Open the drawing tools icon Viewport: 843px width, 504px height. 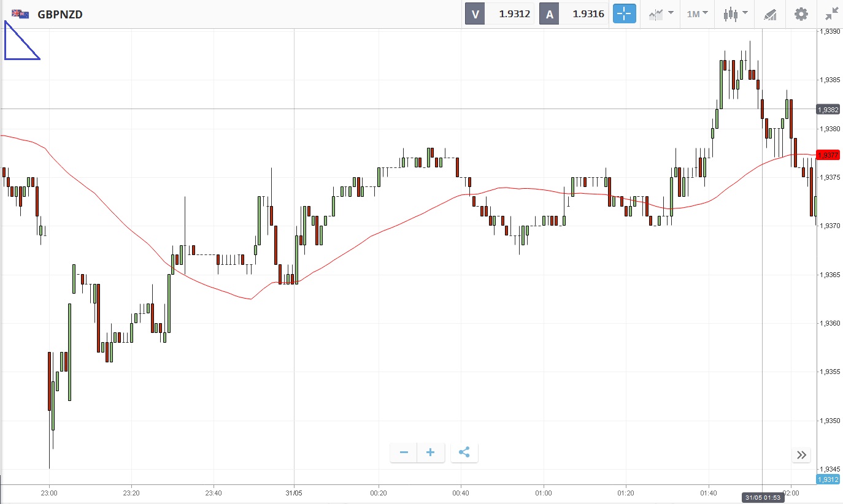[x=770, y=14]
